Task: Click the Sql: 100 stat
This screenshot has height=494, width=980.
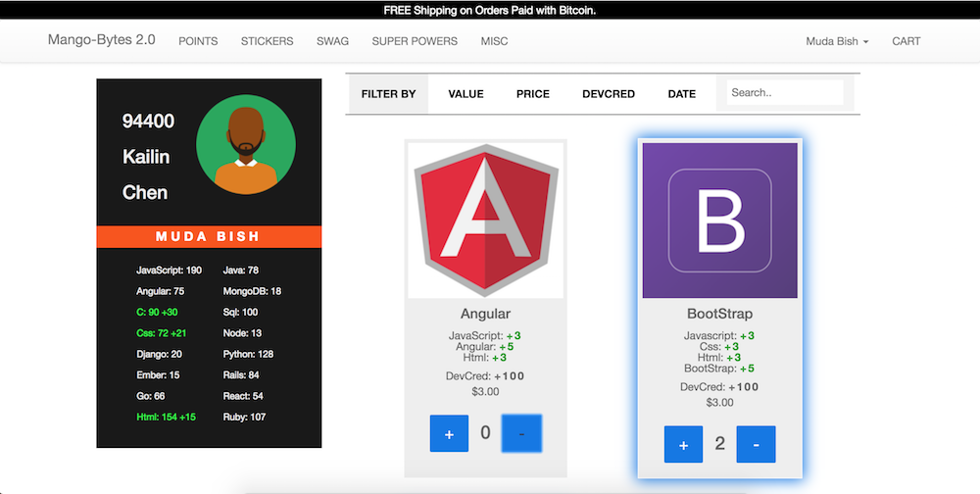Action: coord(240,312)
